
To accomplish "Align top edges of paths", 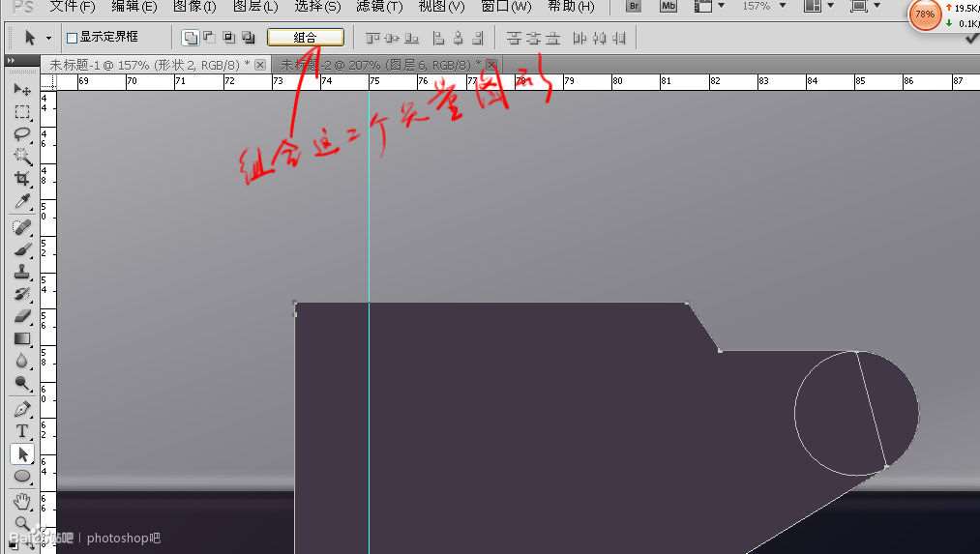I will pos(373,39).
